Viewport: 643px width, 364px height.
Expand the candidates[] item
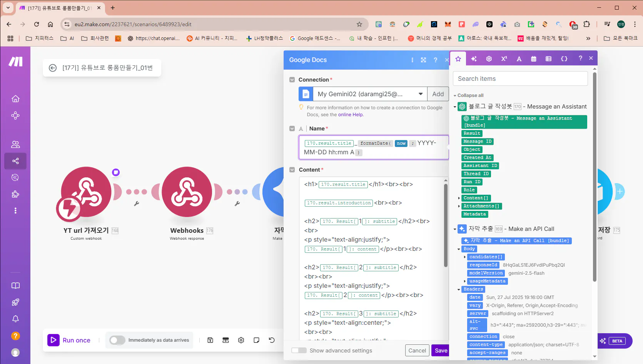click(x=465, y=257)
